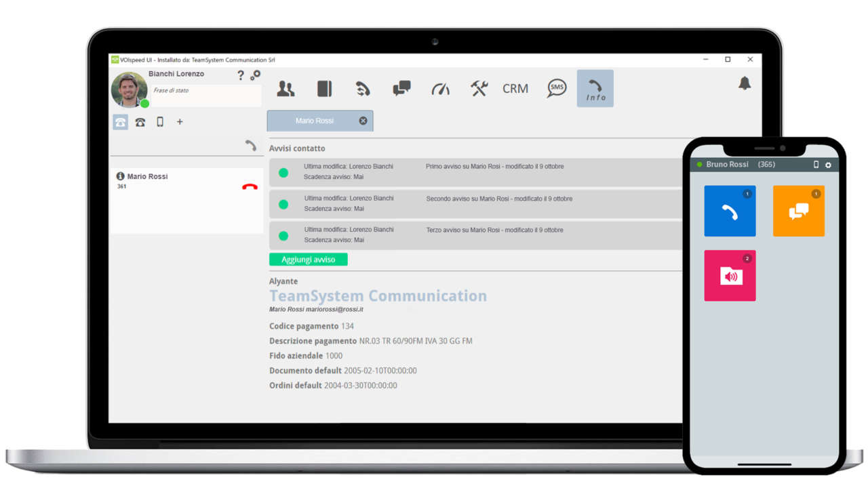
Task: Open the call forwarding icon in toolbar
Action: coord(363,88)
